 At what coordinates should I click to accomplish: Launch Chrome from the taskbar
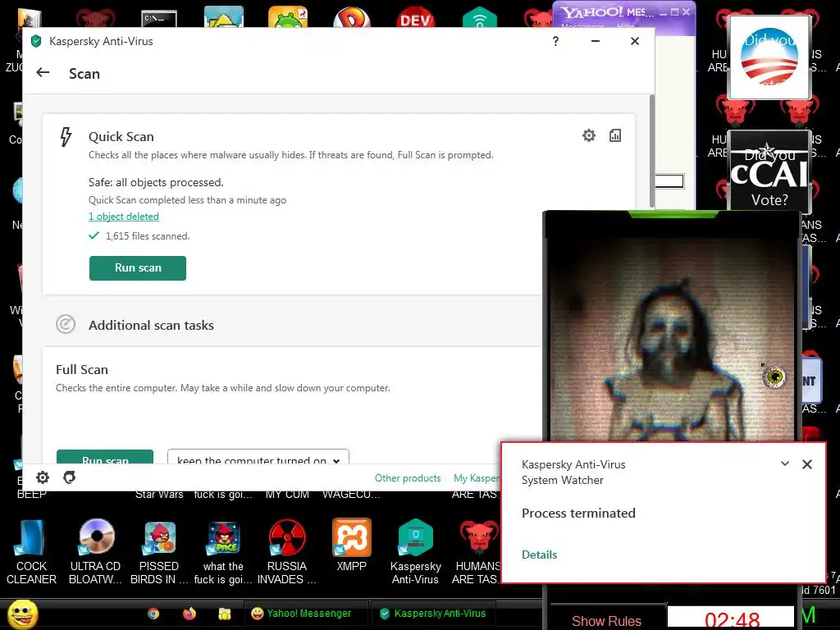pyautogui.click(x=153, y=614)
